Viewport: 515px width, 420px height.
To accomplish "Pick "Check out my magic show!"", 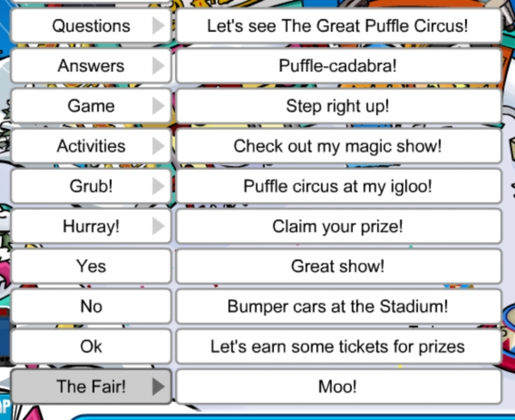I will click(x=337, y=146).
